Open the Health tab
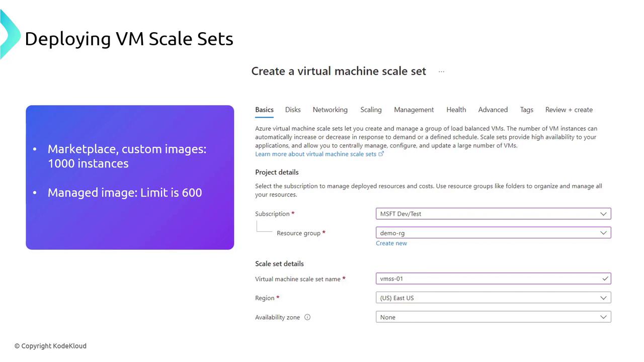The height and width of the screenshot is (362, 644). (x=456, y=110)
